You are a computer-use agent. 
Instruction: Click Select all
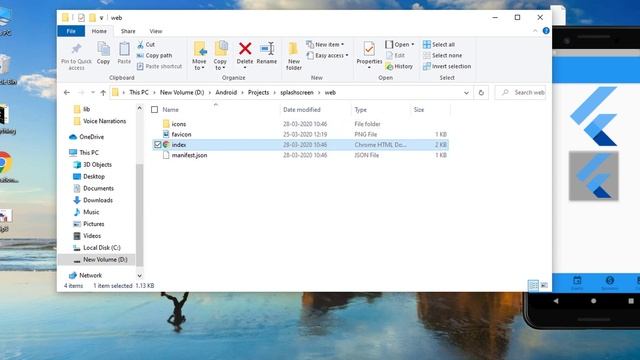pos(439,44)
